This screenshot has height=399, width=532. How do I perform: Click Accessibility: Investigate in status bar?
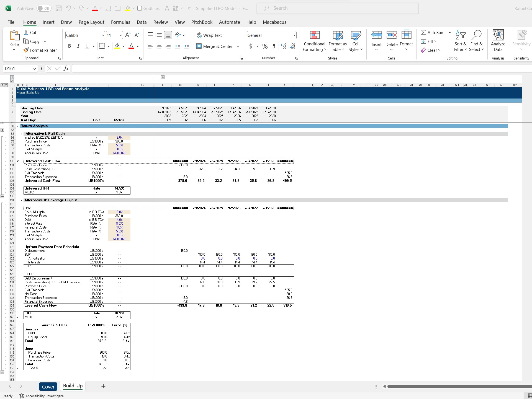point(45,396)
